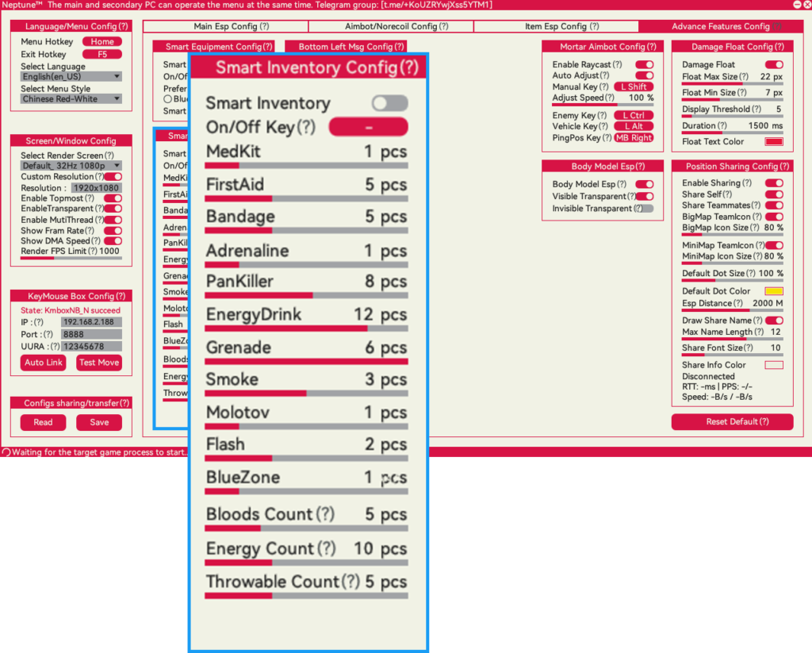
Task: Adjust the MedKit count slider
Action: tap(306, 166)
